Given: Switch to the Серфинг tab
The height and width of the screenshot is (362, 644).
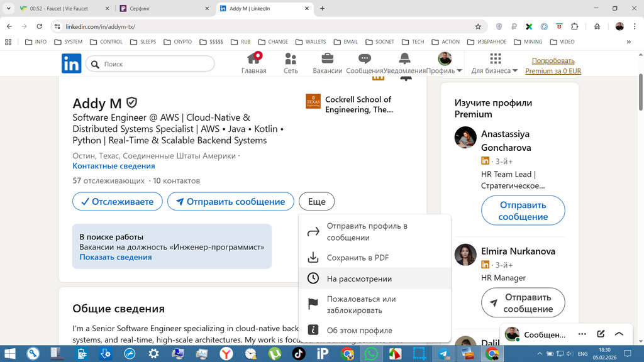Looking at the screenshot, I should point(164,9).
